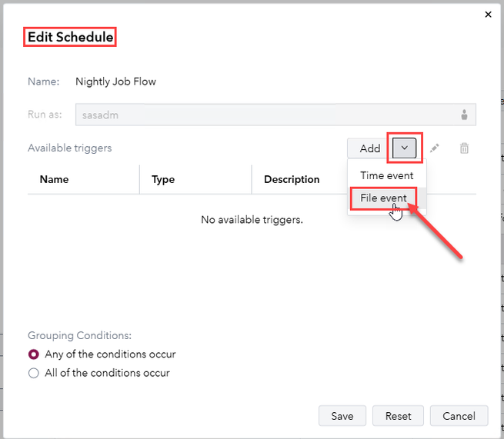Choose File event from the menu
This screenshot has height=439, width=504.
(x=383, y=198)
